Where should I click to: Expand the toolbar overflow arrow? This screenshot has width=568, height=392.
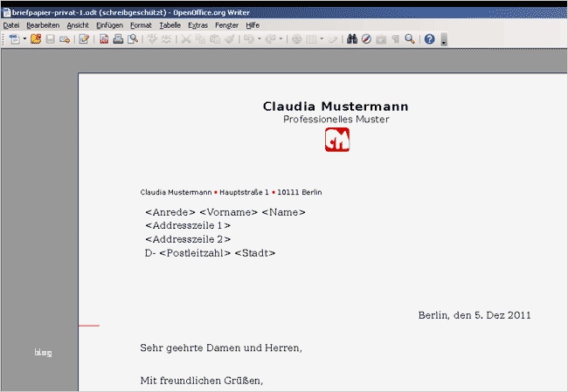tap(444, 39)
